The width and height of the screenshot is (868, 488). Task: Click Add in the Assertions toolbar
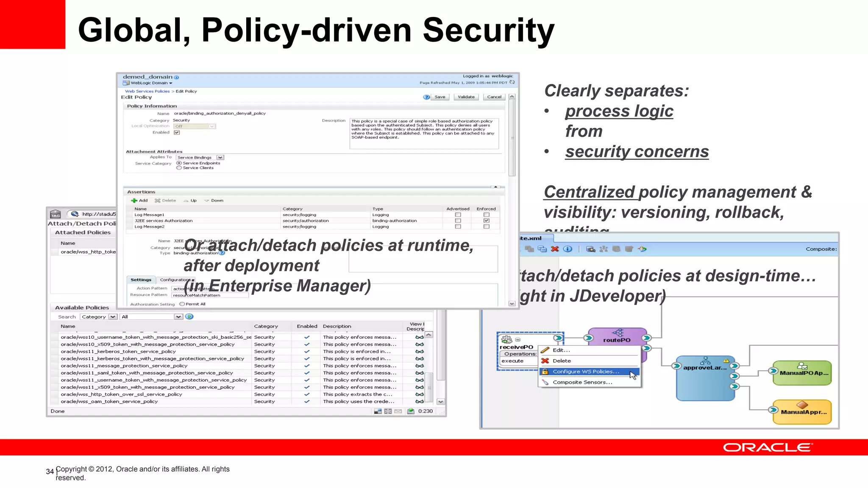(x=139, y=201)
